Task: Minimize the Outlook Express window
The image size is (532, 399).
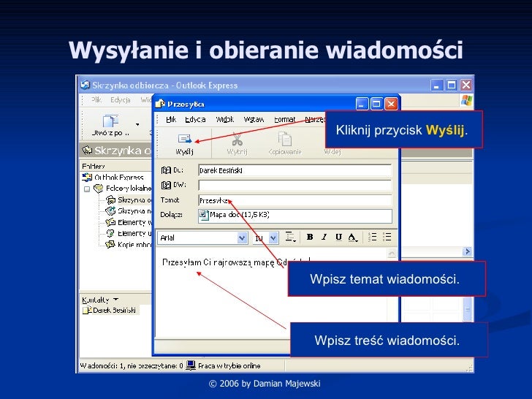Action: (437, 85)
